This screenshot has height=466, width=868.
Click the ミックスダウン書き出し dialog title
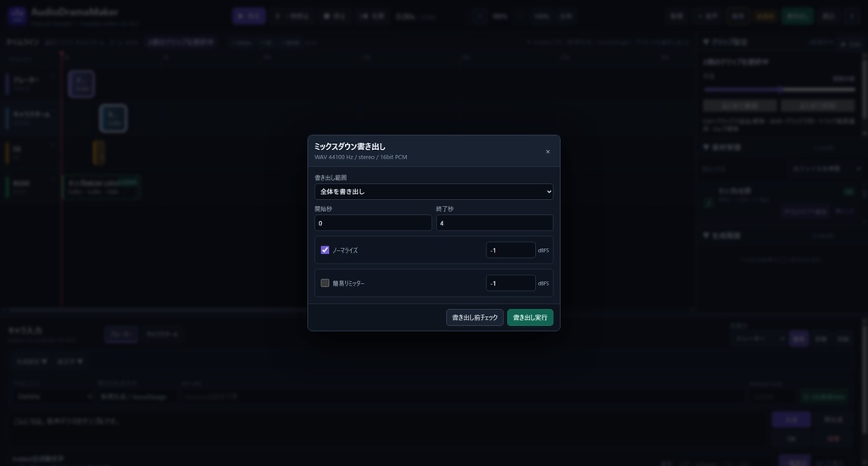(x=350, y=147)
